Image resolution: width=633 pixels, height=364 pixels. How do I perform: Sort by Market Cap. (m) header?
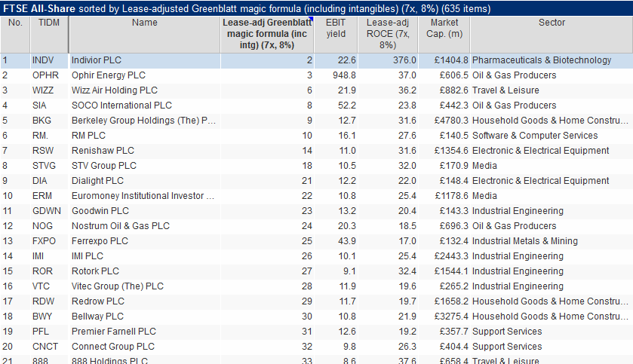pyautogui.click(x=444, y=34)
